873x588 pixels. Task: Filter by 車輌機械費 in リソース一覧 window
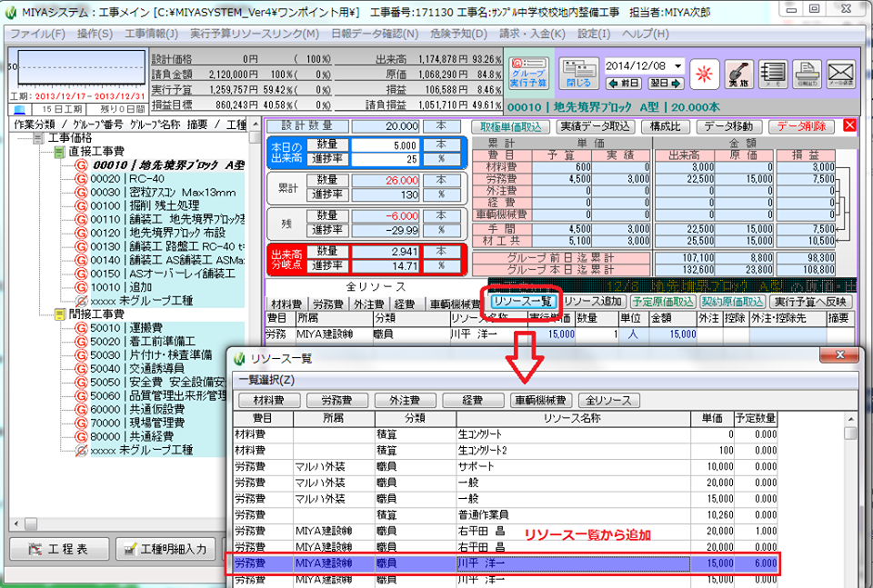540,400
